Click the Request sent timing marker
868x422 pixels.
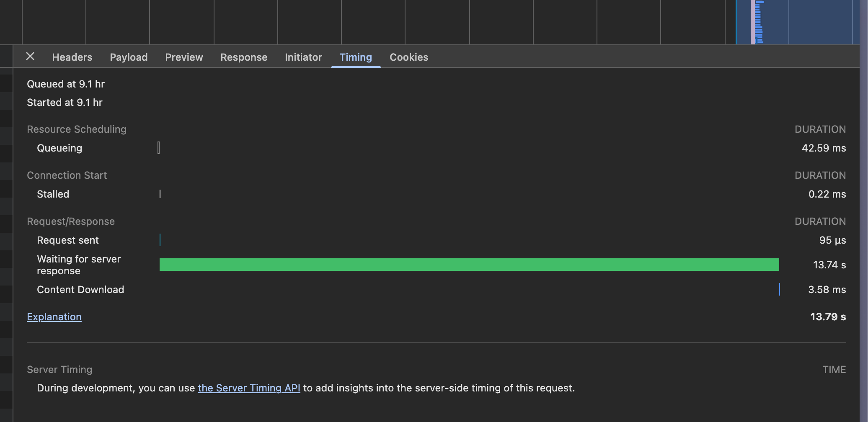(x=160, y=240)
